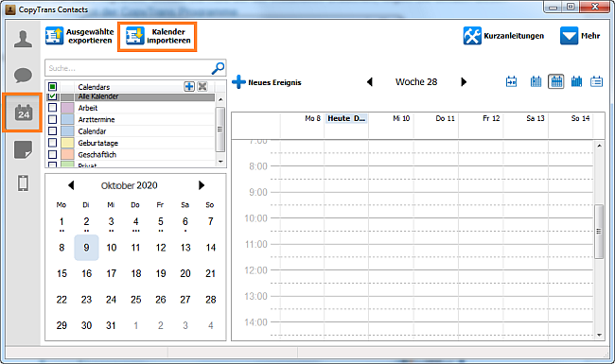The height and width of the screenshot is (364, 615).
Task: Open the Mehr menu
Action: coord(580,36)
